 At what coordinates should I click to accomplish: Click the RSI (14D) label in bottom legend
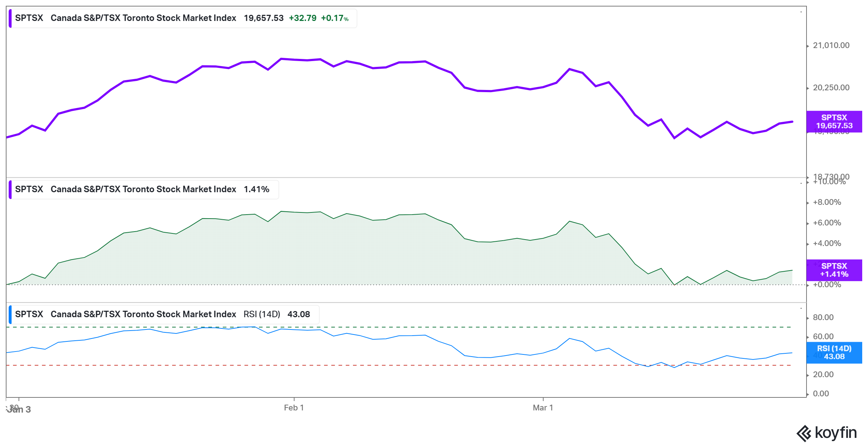coord(262,314)
